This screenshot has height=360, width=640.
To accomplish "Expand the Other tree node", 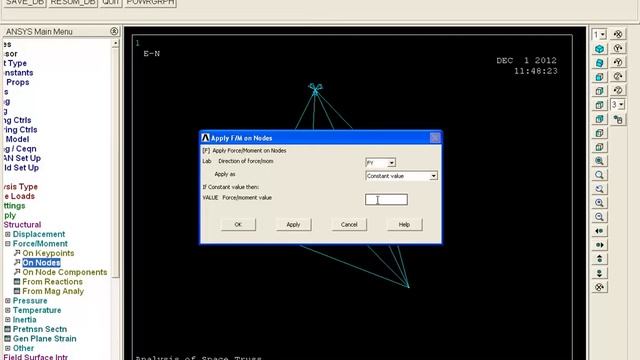I will (7, 348).
